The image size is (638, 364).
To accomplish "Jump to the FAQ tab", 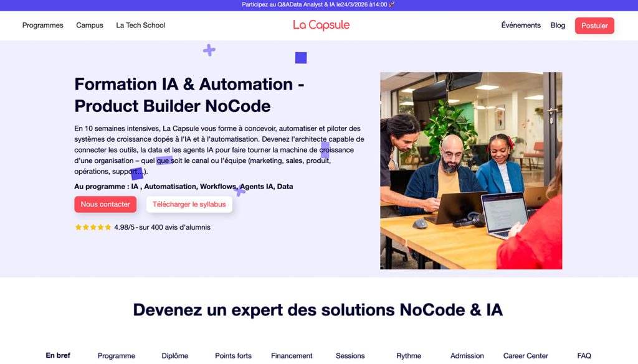I will click(584, 356).
